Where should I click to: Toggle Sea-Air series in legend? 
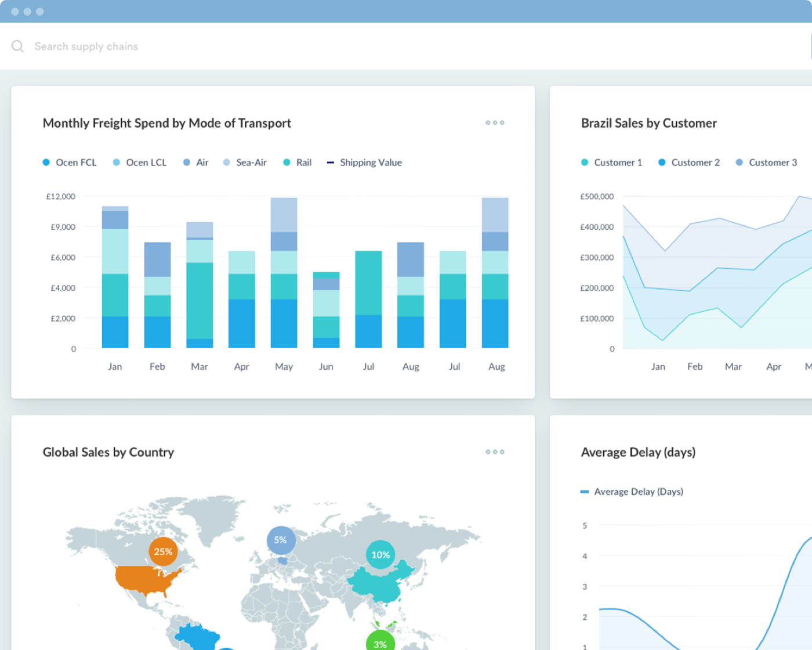tap(245, 162)
